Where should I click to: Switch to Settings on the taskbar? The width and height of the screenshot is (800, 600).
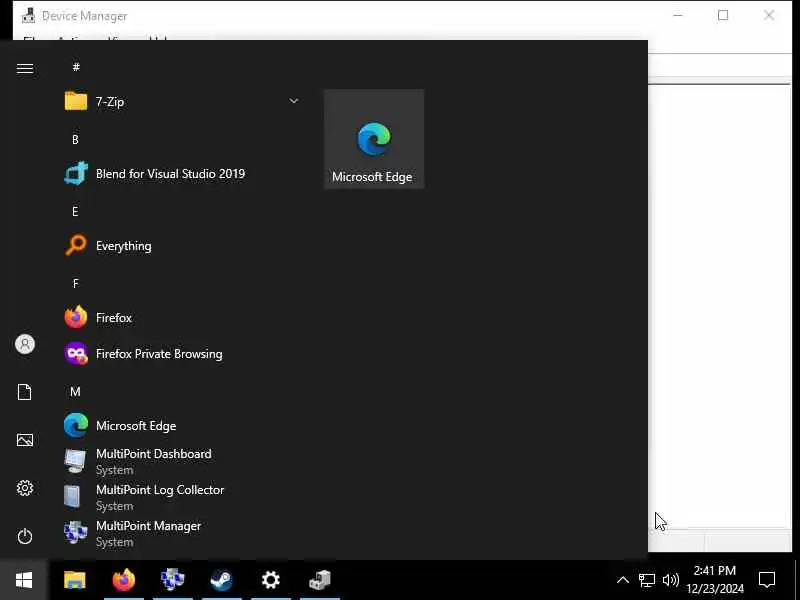click(x=270, y=580)
